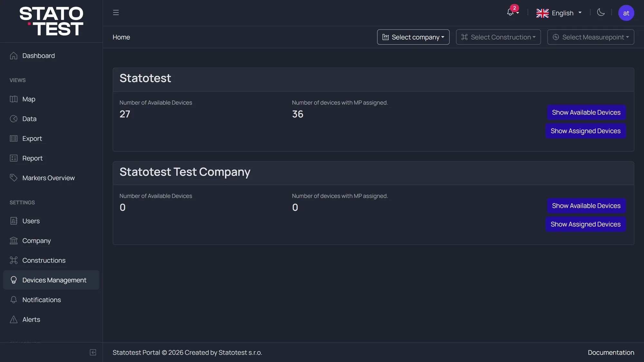Screen dimensions: 644x362
Task: Open the Select Measurepoint dropdown
Action: [591, 37]
